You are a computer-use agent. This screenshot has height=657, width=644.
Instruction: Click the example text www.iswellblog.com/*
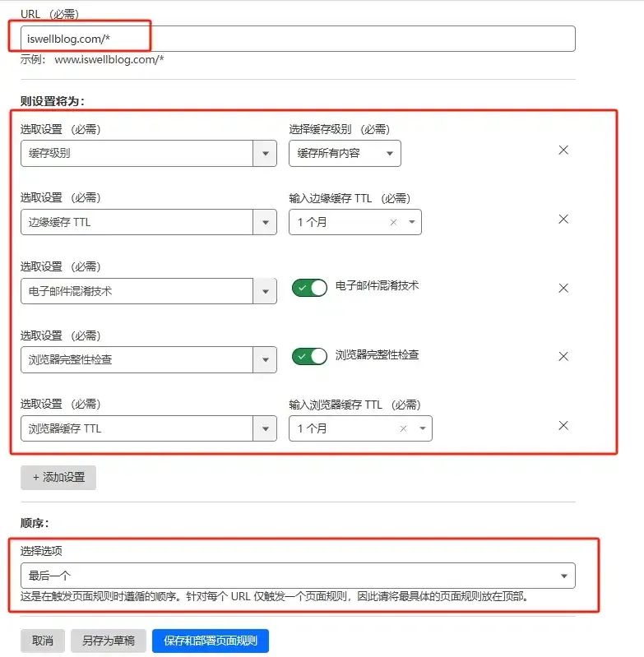pyautogui.click(x=109, y=59)
